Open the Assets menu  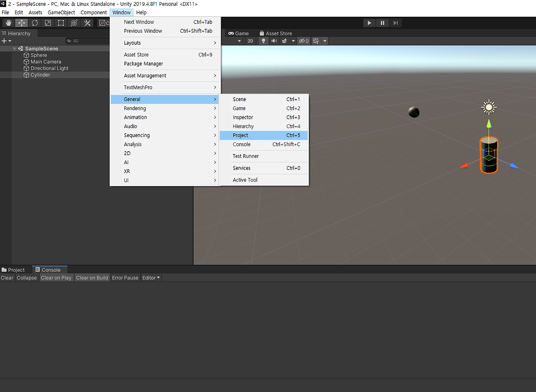point(35,13)
